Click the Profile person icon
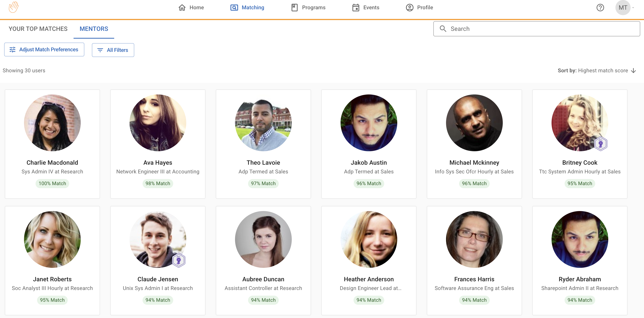This screenshot has width=644, height=318. tap(410, 8)
